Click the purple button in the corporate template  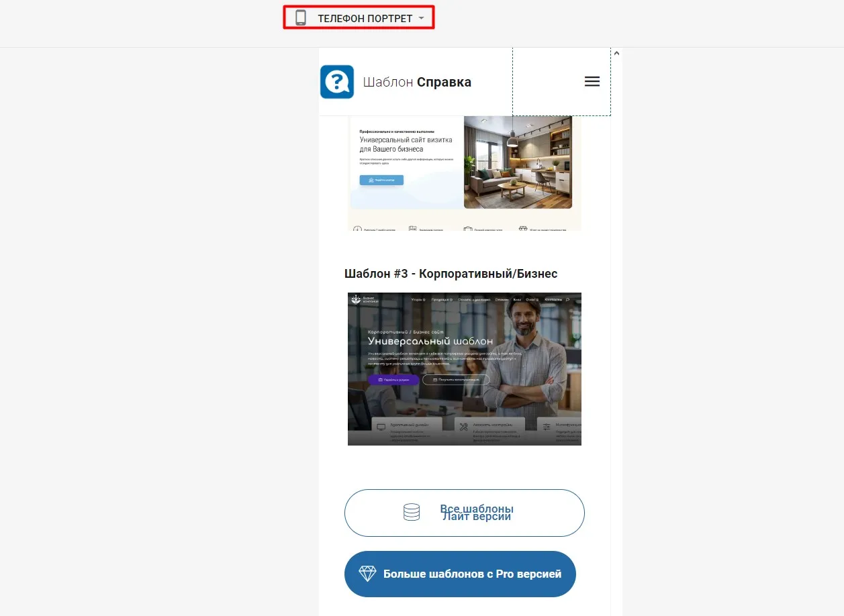click(x=393, y=380)
